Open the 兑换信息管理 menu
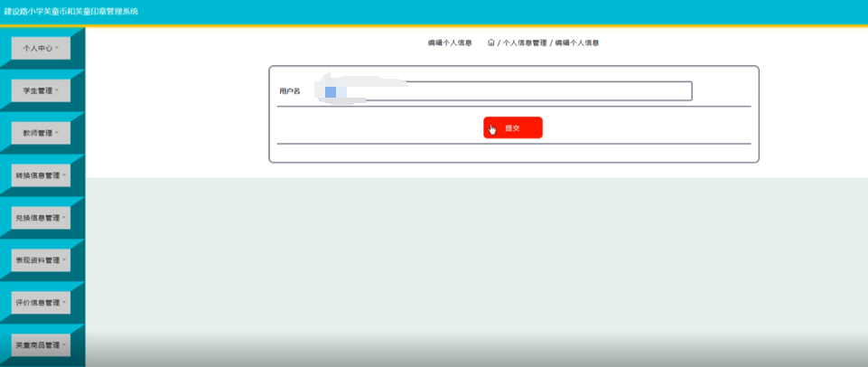Image resolution: width=868 pixels, height=367 pixels. click(x=41, y=218)
